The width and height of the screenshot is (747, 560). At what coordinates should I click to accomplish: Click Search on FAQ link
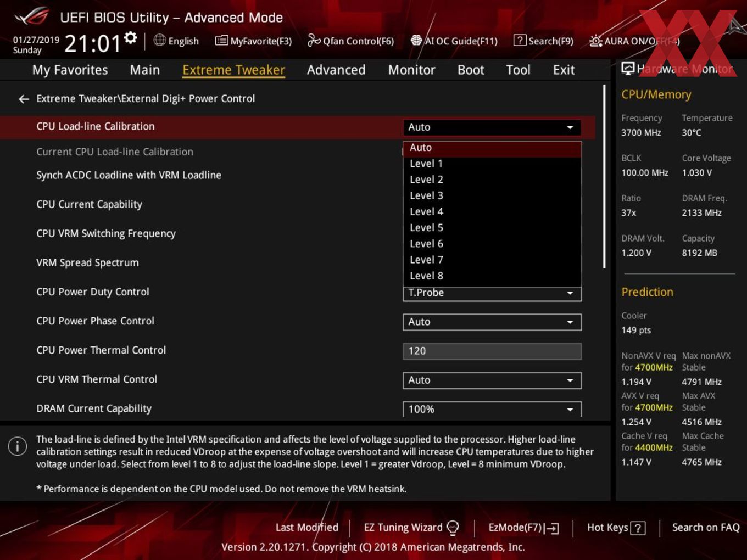click(706, 528)
